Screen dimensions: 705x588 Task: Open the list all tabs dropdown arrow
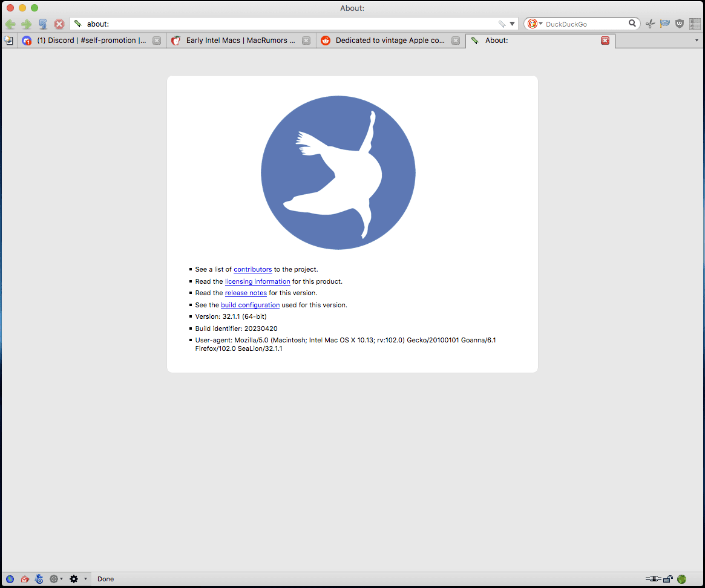[x=697, y=41]
